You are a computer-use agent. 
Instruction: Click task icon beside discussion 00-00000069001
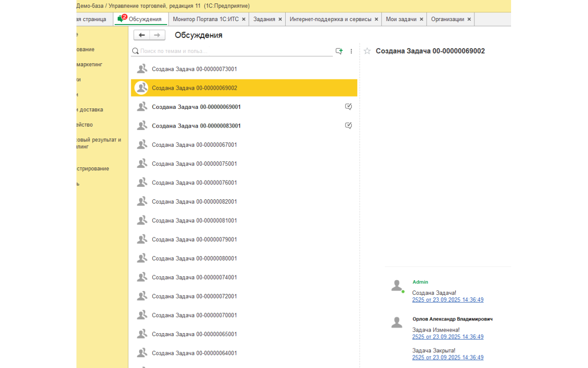click(348, 106)
